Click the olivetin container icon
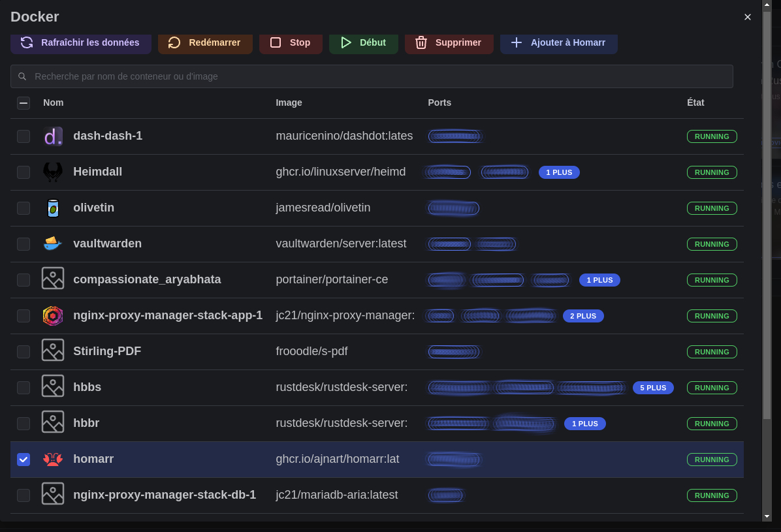Image resolution: width=781 pixels, height=532 pixels. coord(53,208)
